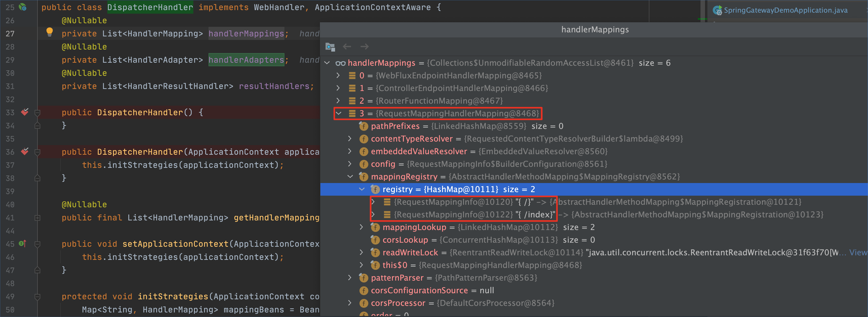The height and width of the screenshot is (317, 868).
Task: Click the handlerMappings popup title
Action: (x=595, y=30)
